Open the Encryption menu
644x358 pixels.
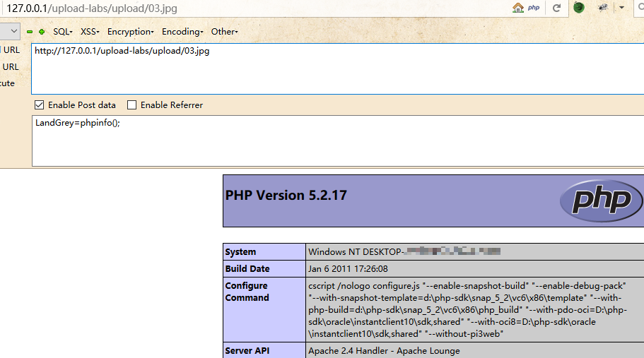(131, 32)
